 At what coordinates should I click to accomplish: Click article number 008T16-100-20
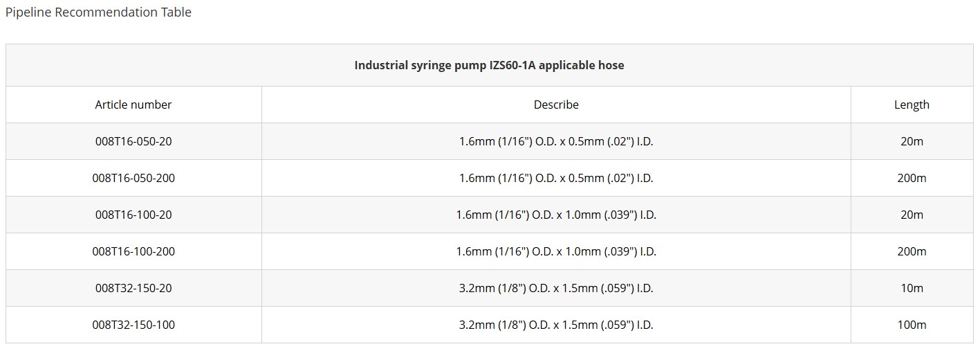coord(133,215)
